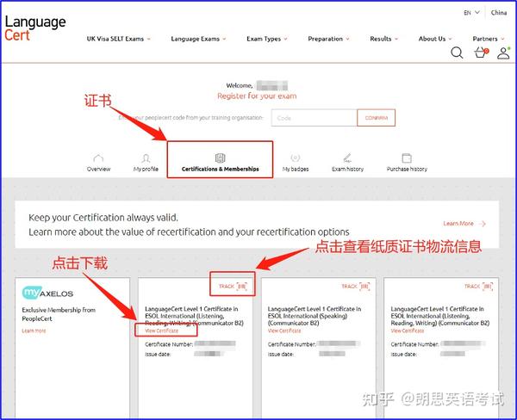Viewport: 517px width, 420px height.
Task: Expand the Preparation menu
Action: pos(328,39)
